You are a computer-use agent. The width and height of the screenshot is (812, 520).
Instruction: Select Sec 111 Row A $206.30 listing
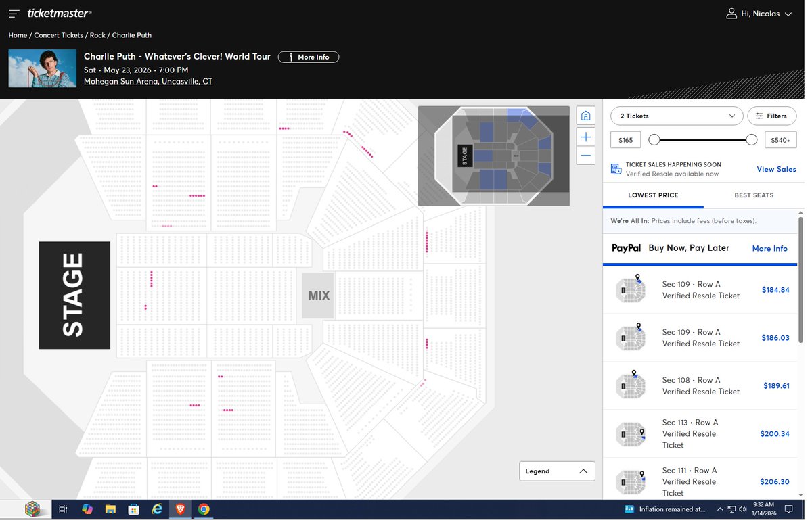tap(700, 480)
